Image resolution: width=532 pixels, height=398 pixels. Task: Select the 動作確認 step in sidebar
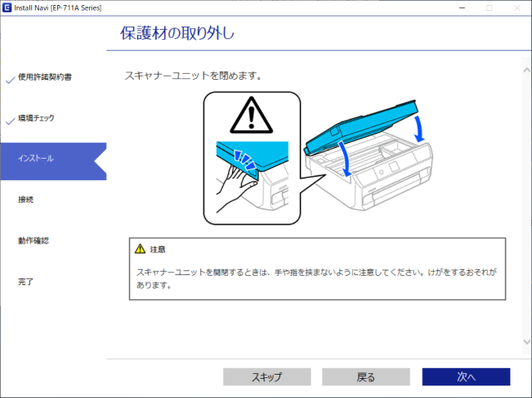(33, 240)
